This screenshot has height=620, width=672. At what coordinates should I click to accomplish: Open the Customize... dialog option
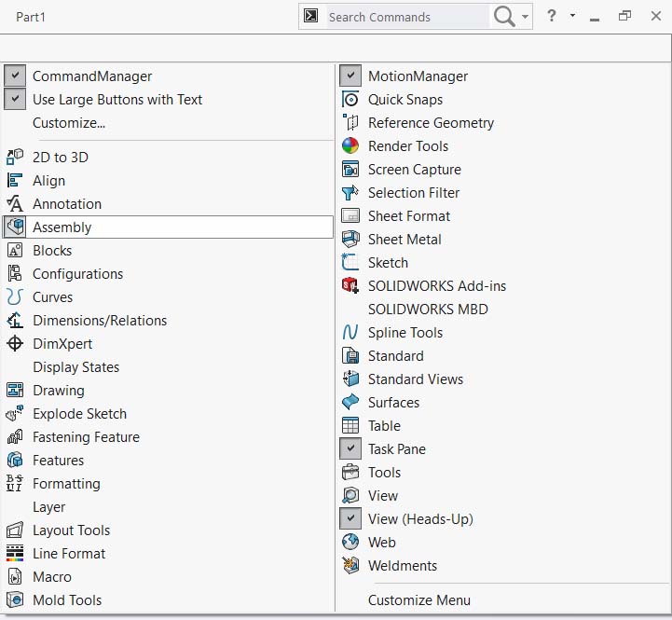[69, 123]
